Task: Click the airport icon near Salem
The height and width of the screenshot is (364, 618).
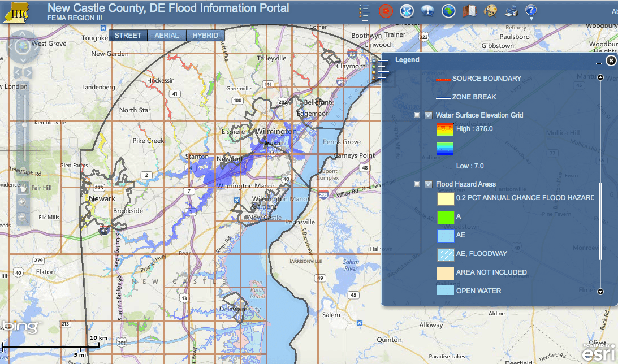Action: click(360, 323)
